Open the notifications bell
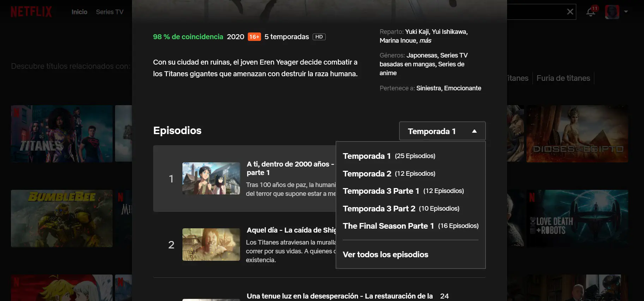This screenshot has height=301, width=644. click(x=591, y=12)
